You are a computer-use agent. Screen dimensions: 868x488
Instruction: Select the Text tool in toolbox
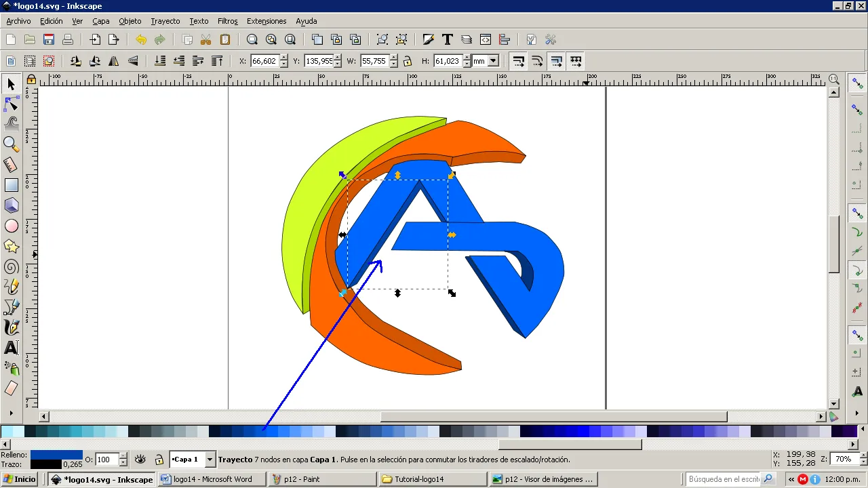[11, 348]
